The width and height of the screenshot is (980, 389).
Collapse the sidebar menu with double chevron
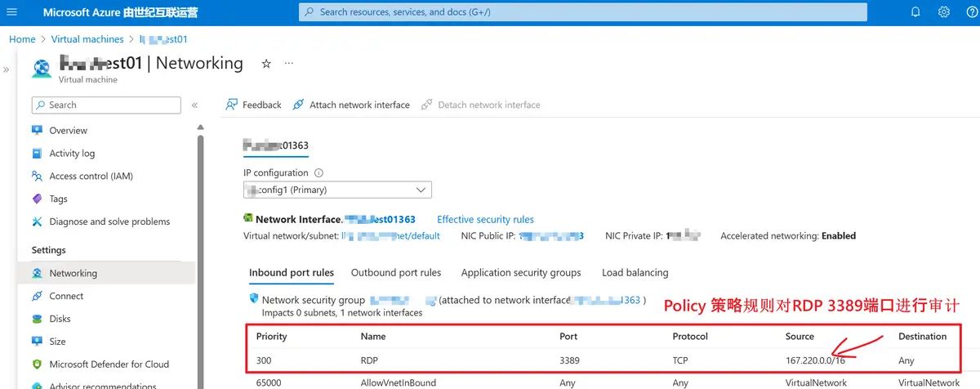point(194,105)
